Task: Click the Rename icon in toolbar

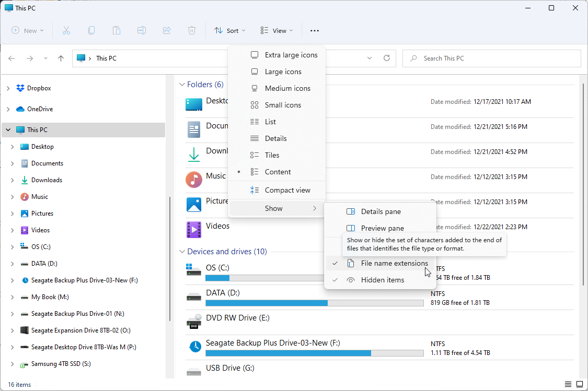Action: click(x=142, y=31)
